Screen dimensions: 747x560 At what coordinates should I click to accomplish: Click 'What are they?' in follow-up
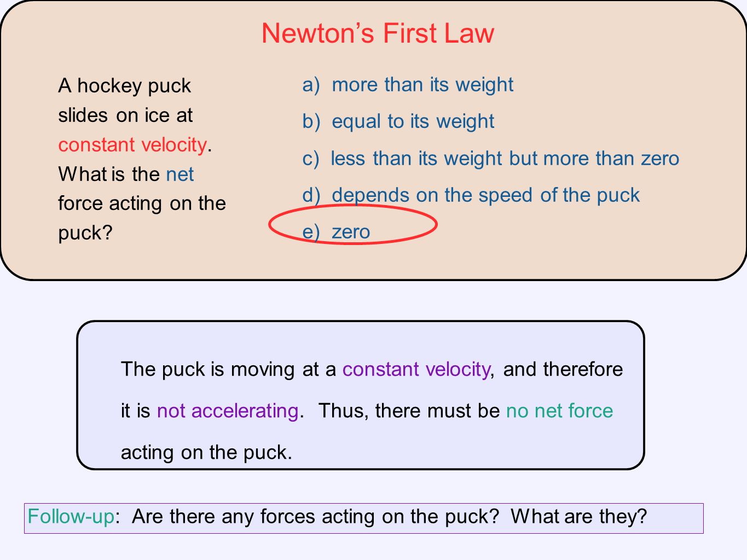pyautogui.click(x=579, y=516)
